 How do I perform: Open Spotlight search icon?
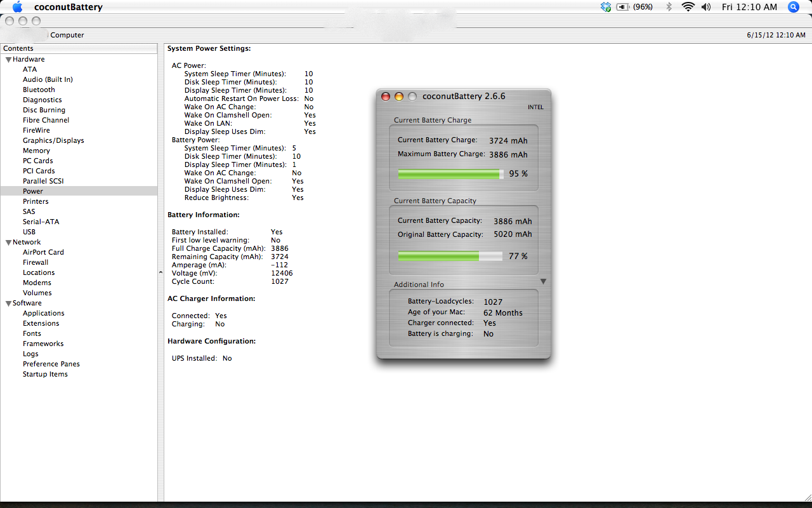point(793,7)
